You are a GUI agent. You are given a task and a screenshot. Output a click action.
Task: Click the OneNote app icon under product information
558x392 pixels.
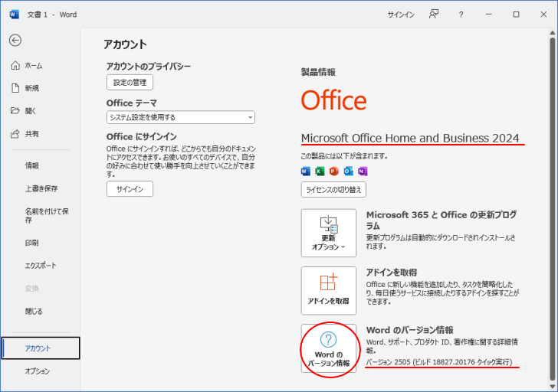click(x=363, y=171)
